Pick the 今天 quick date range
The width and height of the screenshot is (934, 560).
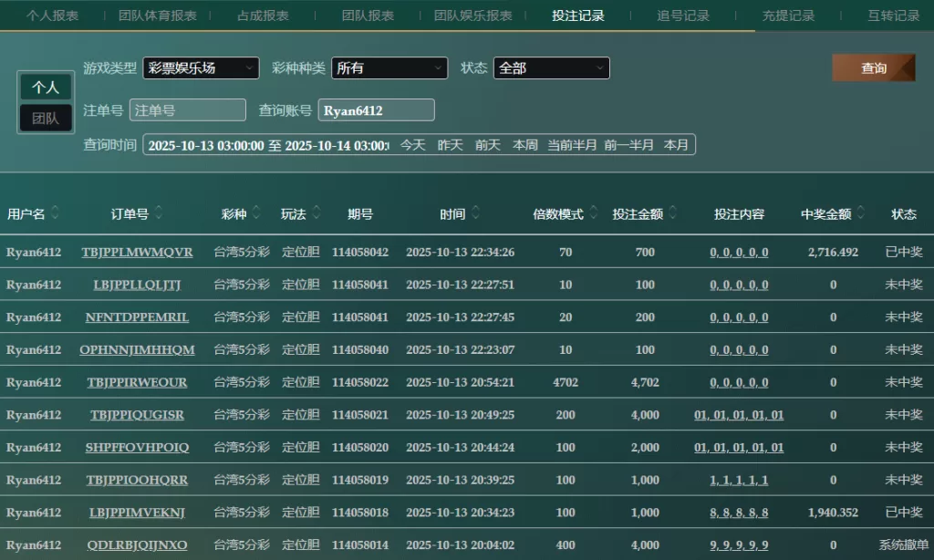[x=413, y=145]
